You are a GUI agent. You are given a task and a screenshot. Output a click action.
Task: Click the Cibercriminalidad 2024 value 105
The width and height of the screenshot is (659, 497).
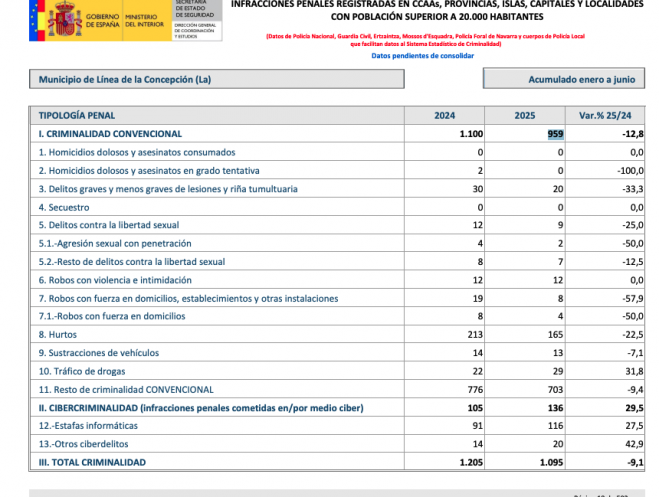click(x=475, y=408)
